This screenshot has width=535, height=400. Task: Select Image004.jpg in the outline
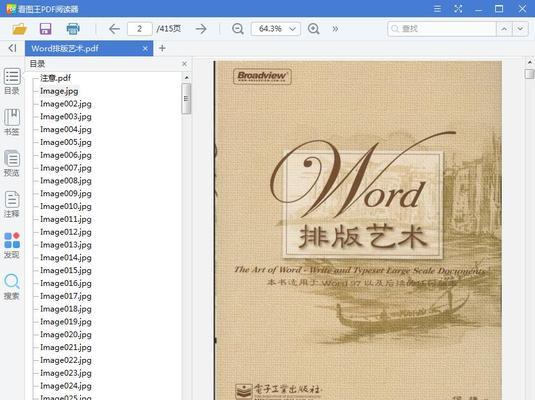66,129
